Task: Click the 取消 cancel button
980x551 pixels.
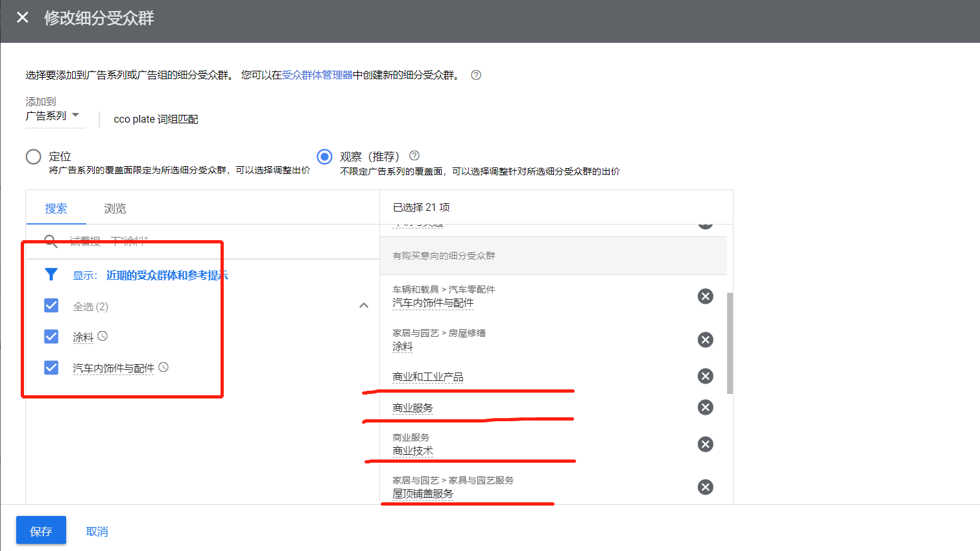Action: coord(97,532)
